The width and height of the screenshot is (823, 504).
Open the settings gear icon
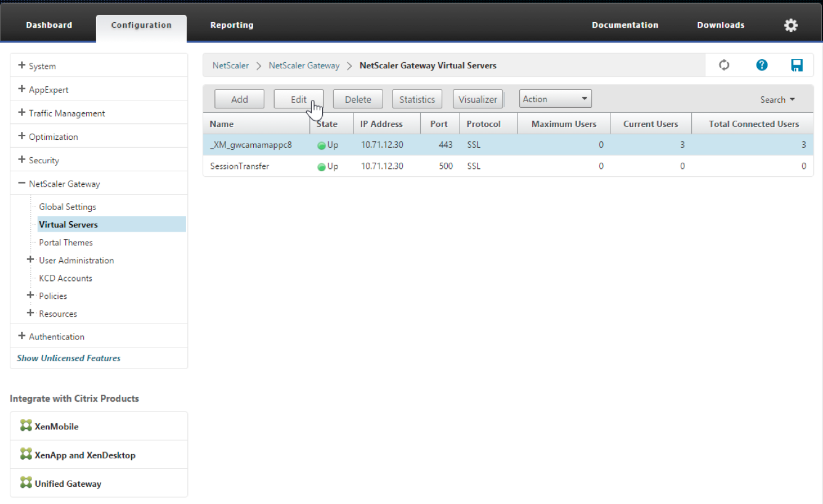click(x=790, y=25)
